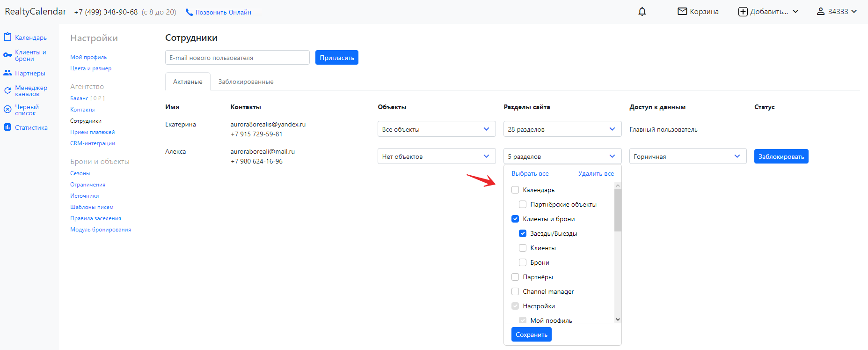The width and height of the screenshot is (868, 350).
Task: Click the Черный список cross-circle icon
Action: coord(7,109)
